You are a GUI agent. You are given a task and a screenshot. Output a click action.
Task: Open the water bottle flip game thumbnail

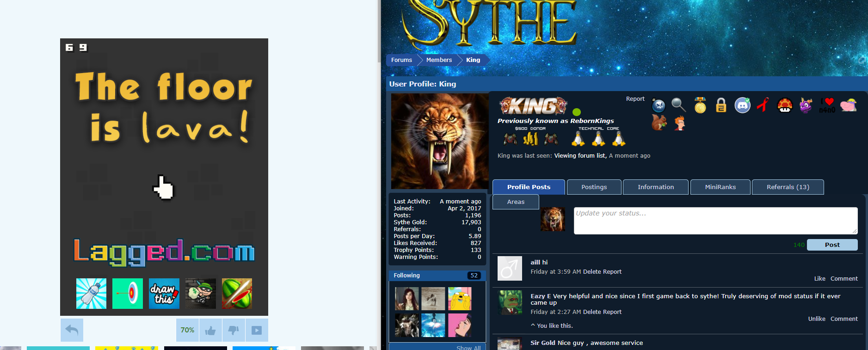pos(91,294)
